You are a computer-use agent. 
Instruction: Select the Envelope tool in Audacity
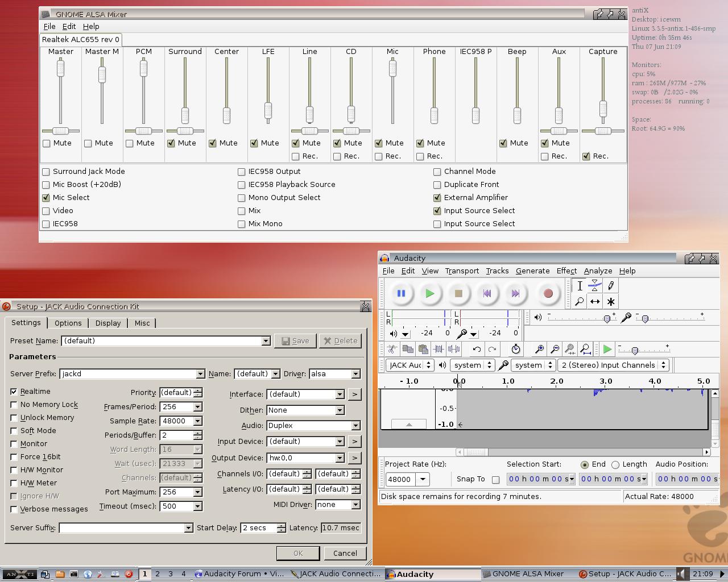[594, 285]
